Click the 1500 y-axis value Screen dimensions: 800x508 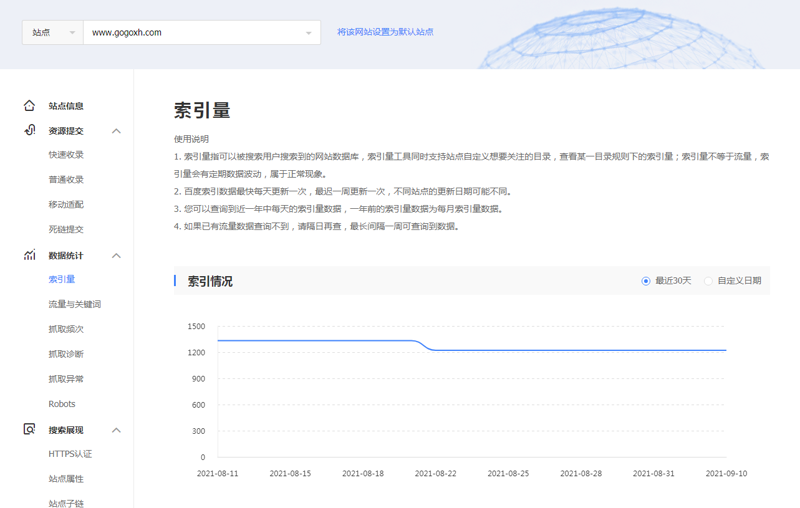point(196,326)
